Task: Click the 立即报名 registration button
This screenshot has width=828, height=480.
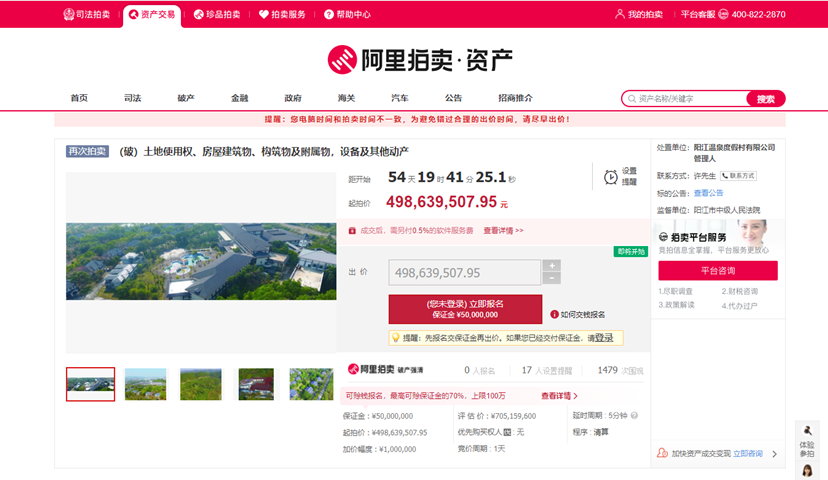Action: coord(465,309)
